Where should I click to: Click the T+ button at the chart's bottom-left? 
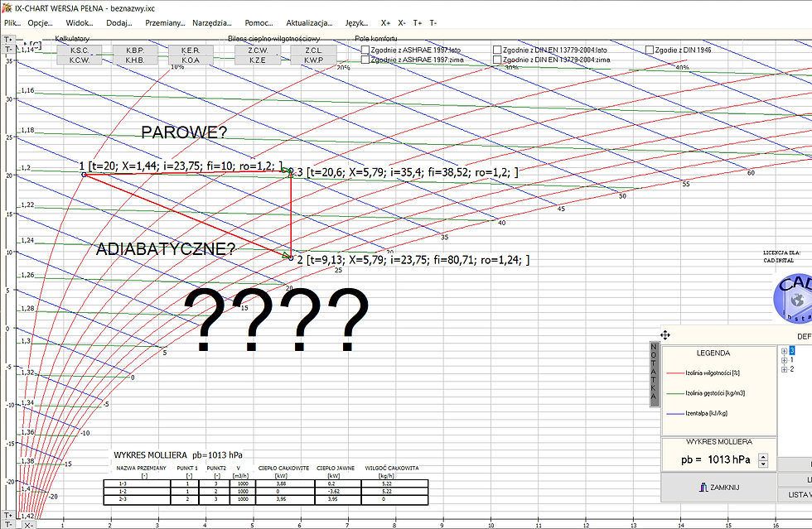[x=7, y=515]
